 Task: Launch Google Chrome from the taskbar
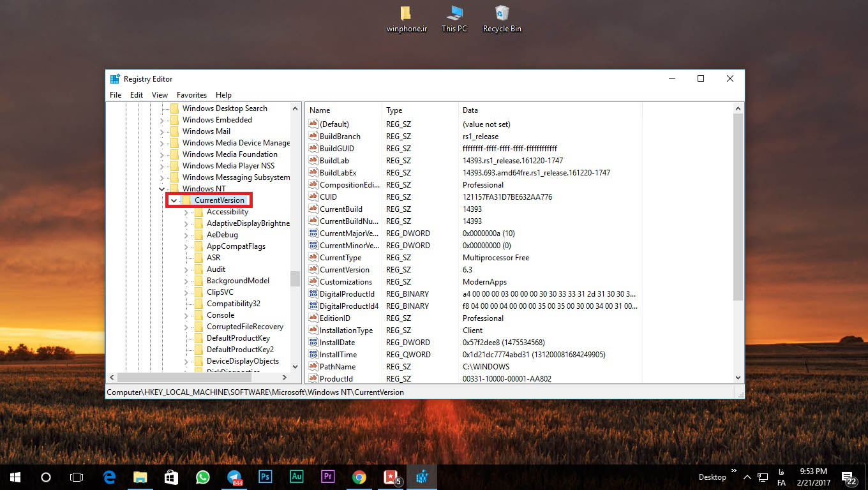[359, 477]
